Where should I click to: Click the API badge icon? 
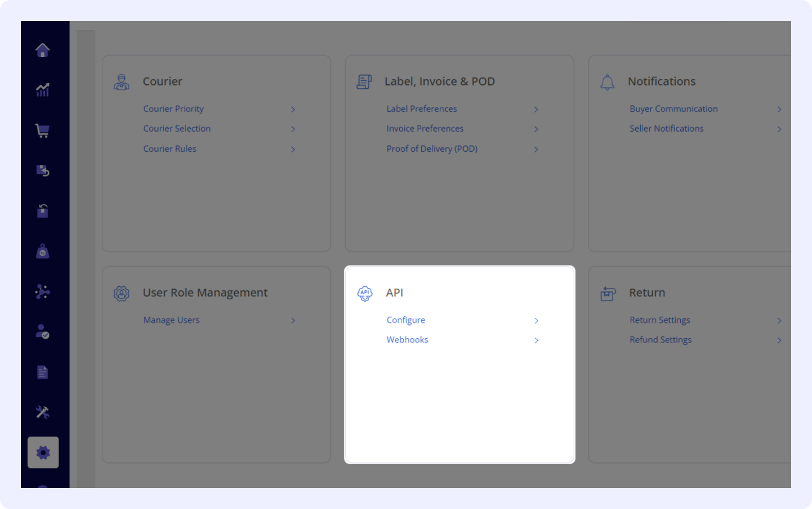tap(365, 293)
